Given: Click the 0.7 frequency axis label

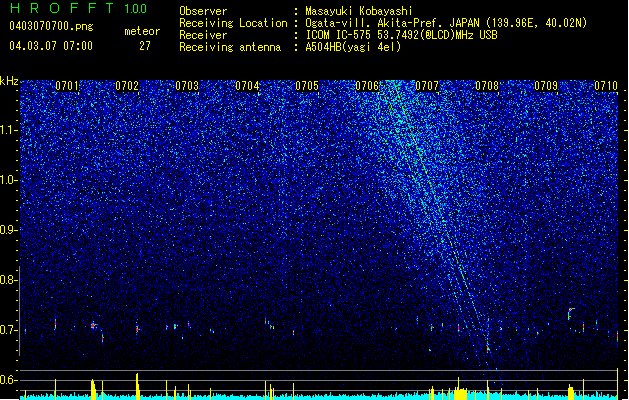Looking at the screenshot, I should point(8,330).
